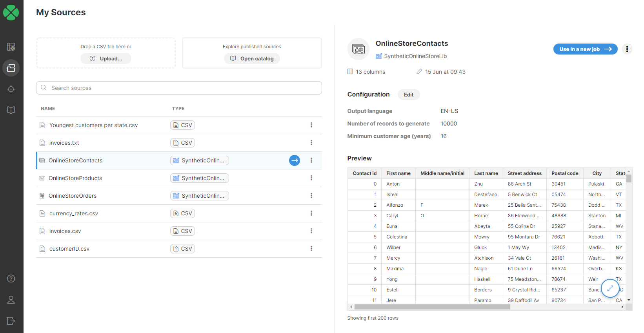Open the target crosshair sidebar icon

(x=11, y=89)
